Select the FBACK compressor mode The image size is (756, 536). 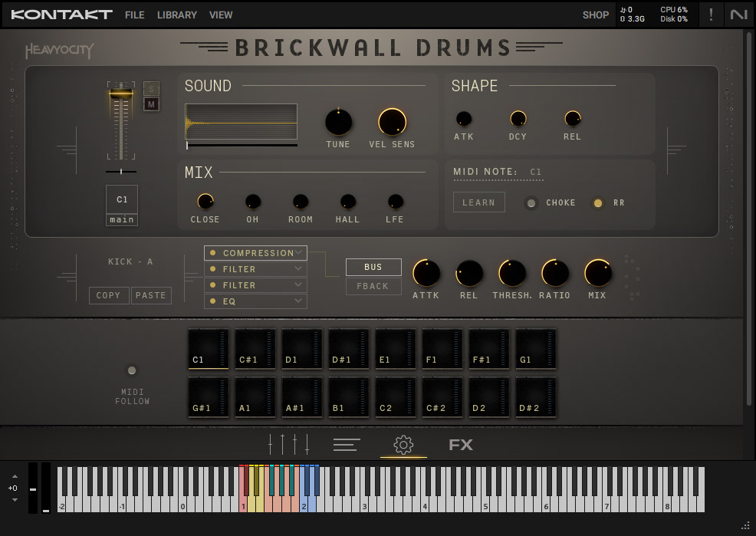(x=373, y=286)
